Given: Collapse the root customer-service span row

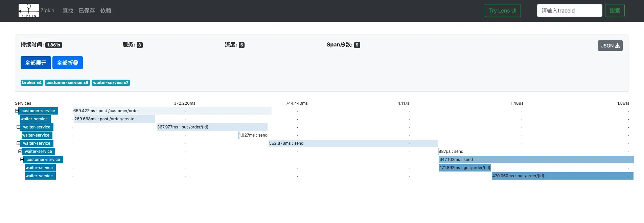Looking at the screenshot, I should (17, 111).
